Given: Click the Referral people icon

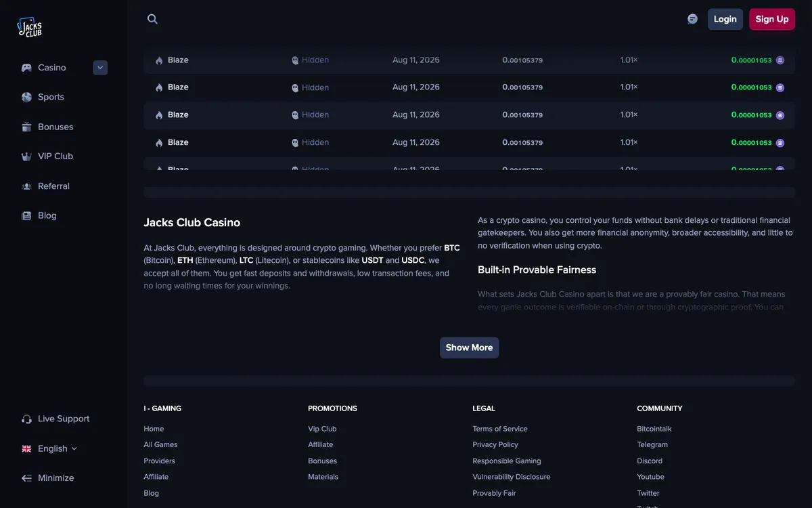Looking at the screenshot, I should [26, 186].
